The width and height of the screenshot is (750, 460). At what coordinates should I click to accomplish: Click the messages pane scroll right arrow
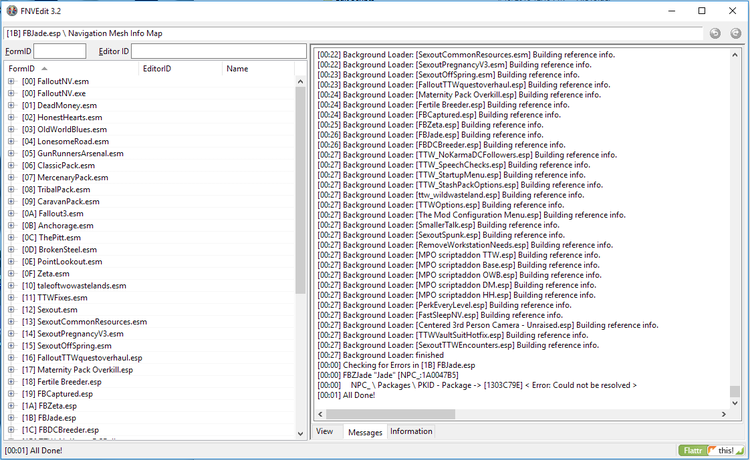click(724, 414)
